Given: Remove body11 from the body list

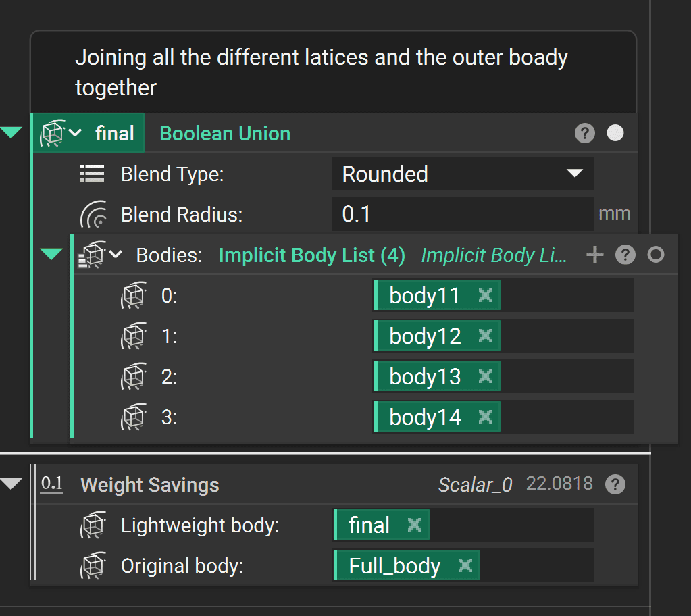Looking at the screenshot, I should [x=485, y=295].
